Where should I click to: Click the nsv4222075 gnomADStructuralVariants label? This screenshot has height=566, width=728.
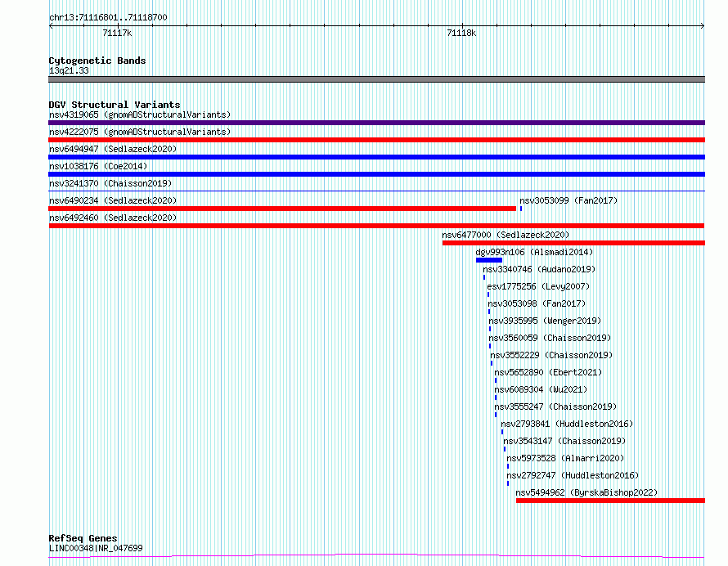click(x=140, y=132)
